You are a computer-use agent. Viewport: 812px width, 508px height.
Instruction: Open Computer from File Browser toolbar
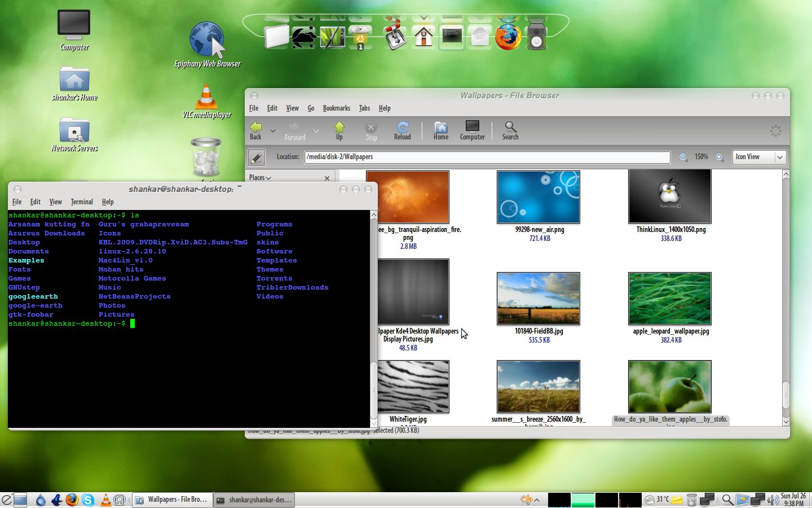472,130
